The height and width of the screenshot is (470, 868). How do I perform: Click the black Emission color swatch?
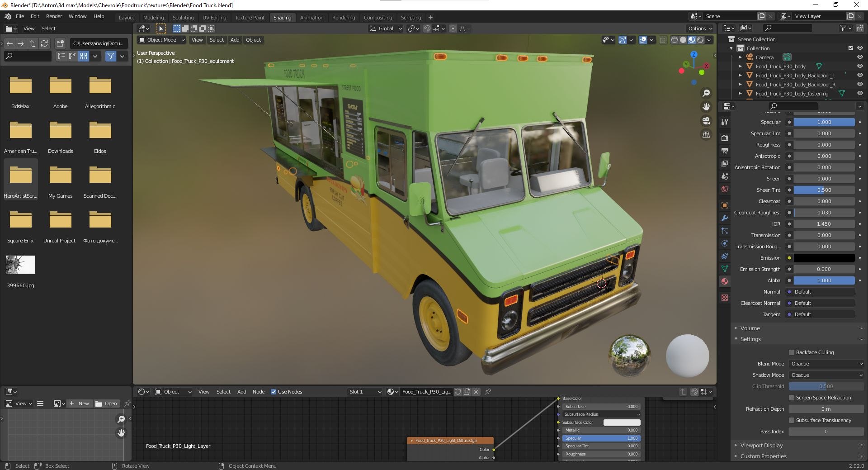[x=824, y=258]
